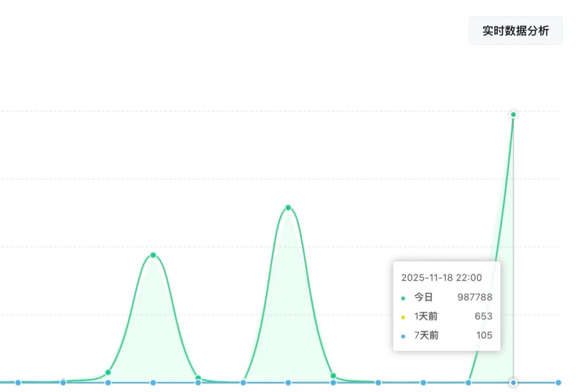Click the 105 value in the tooltip

(x=483, y=336)
